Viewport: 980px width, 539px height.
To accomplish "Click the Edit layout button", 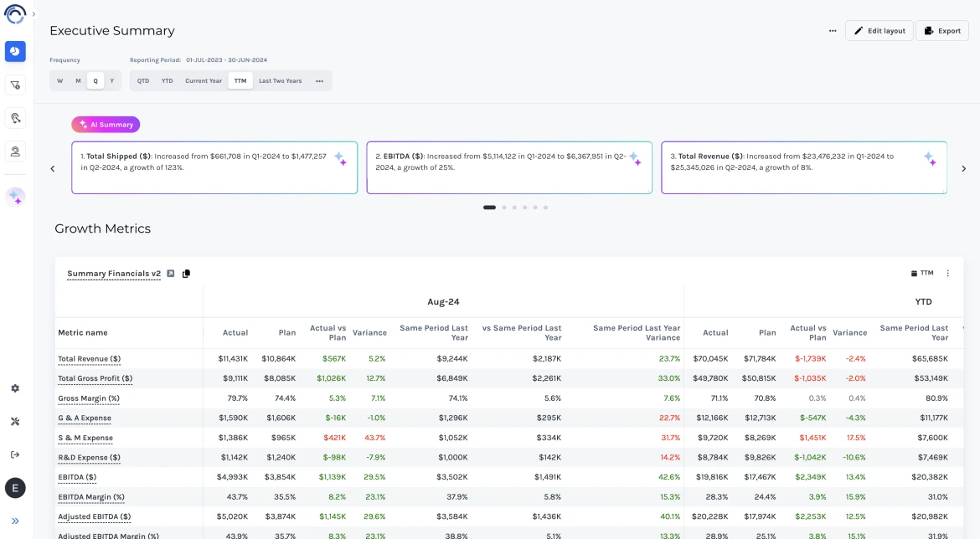I will click(879, 31).
